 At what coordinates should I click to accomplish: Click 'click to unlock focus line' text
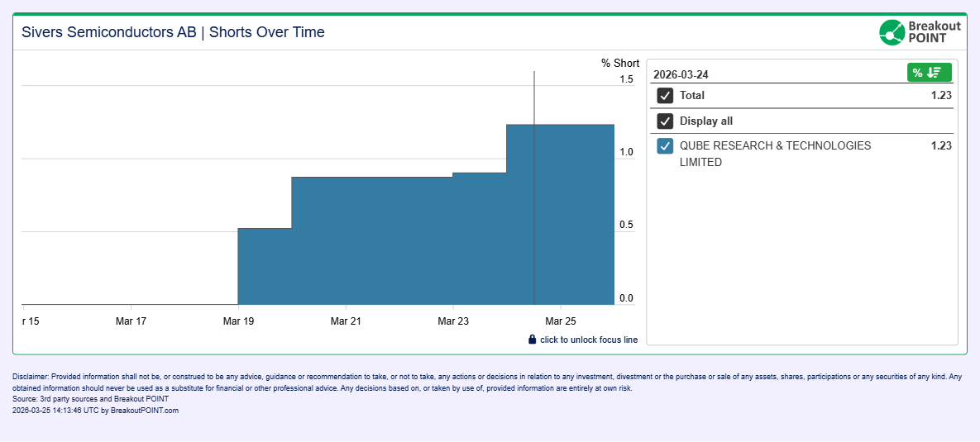coord(589,340)
